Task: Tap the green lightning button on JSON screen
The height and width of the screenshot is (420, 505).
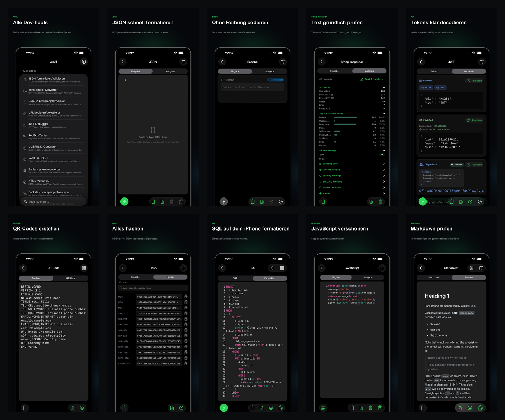Action: (124, 202)
